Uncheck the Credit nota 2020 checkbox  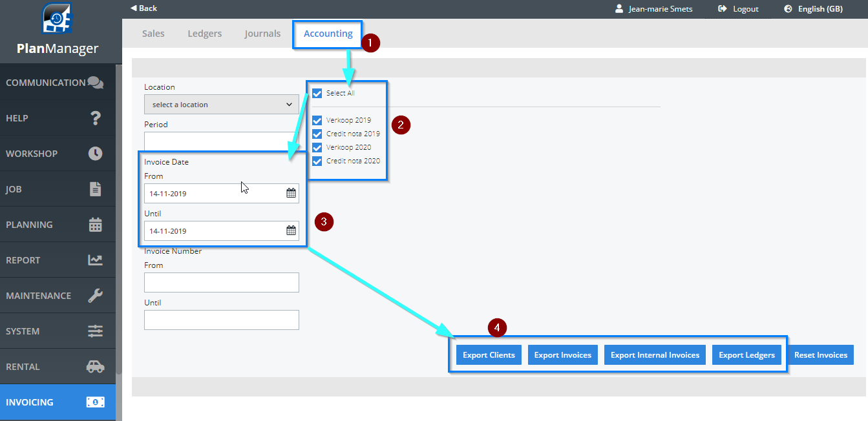[x=317, y=161]
